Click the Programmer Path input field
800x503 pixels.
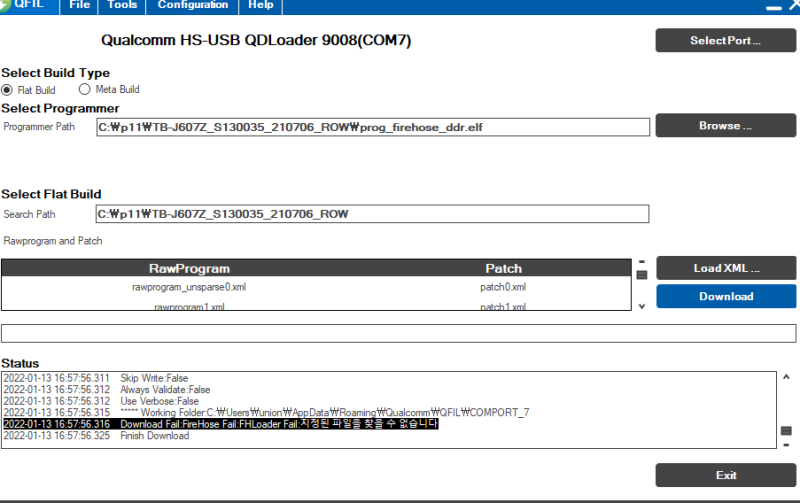point(373,127)
